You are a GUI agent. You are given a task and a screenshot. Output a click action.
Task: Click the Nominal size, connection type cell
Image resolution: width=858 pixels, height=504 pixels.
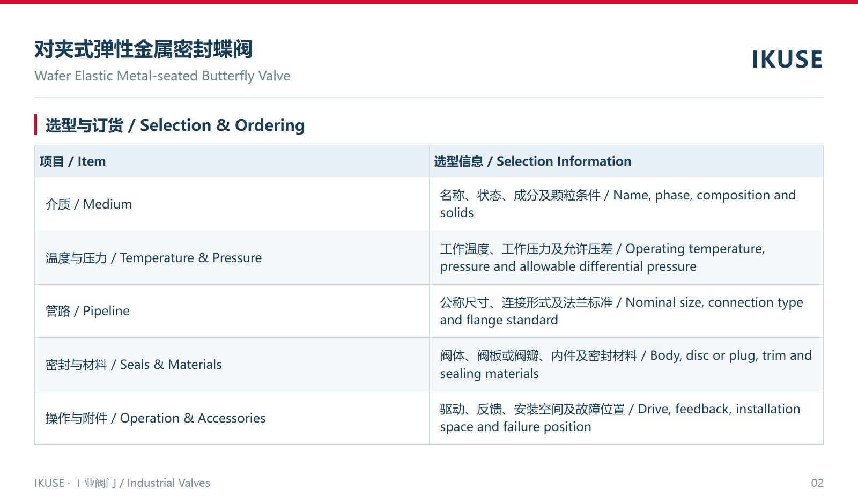click(x=626, y=311)
